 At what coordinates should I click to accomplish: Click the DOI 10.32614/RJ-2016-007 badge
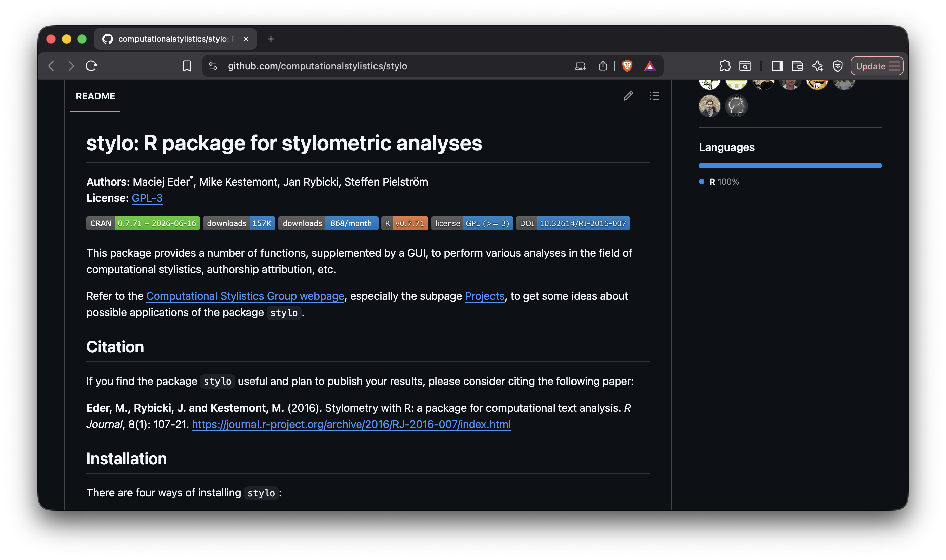tap(573, 223)
